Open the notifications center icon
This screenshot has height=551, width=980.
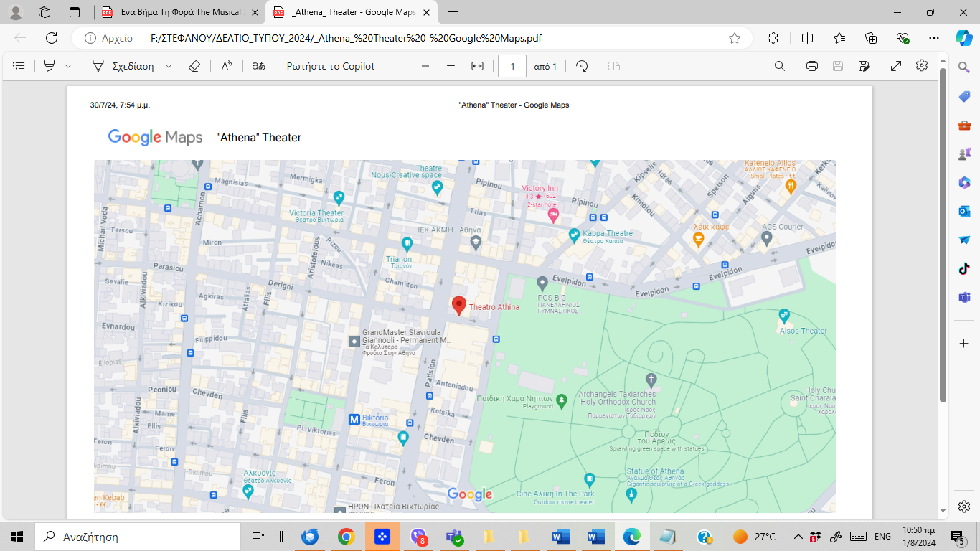957,537
